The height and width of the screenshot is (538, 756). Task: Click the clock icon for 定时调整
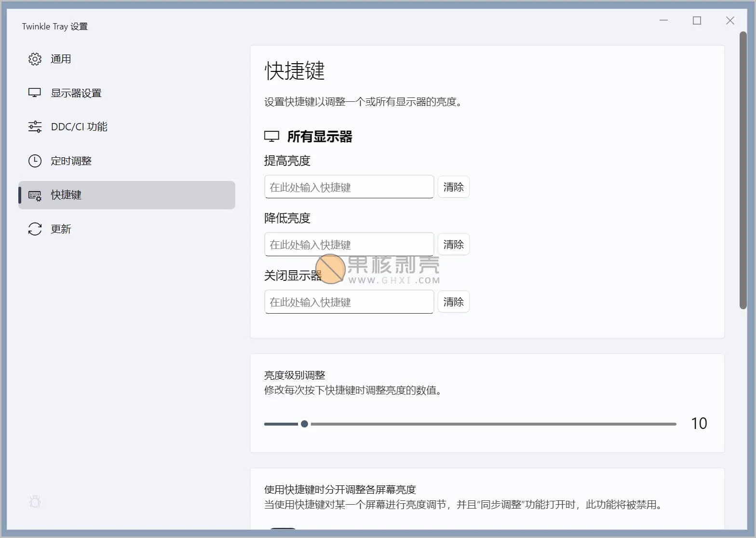pyautogui.click(x=35, y=161)
